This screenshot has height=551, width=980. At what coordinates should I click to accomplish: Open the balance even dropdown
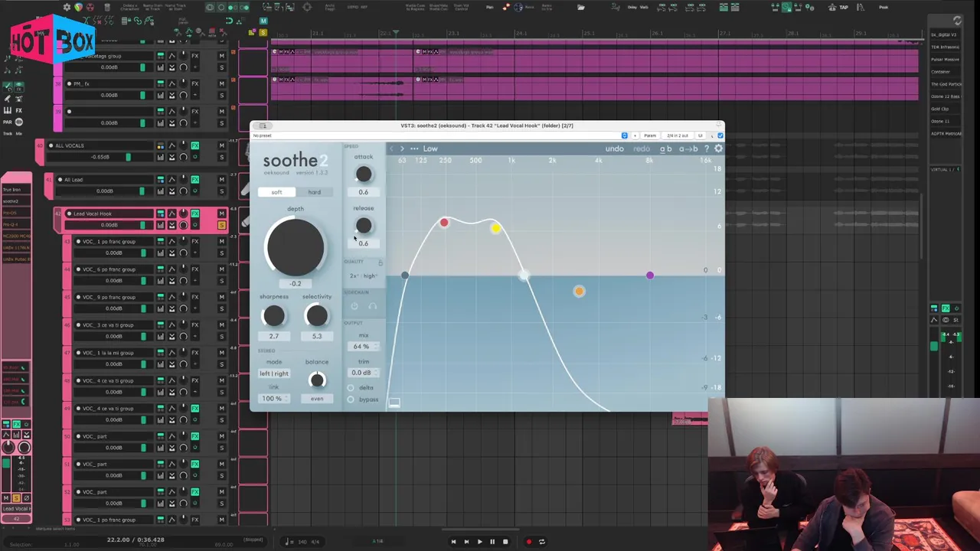pyautogui.click(x=317, y=399)
